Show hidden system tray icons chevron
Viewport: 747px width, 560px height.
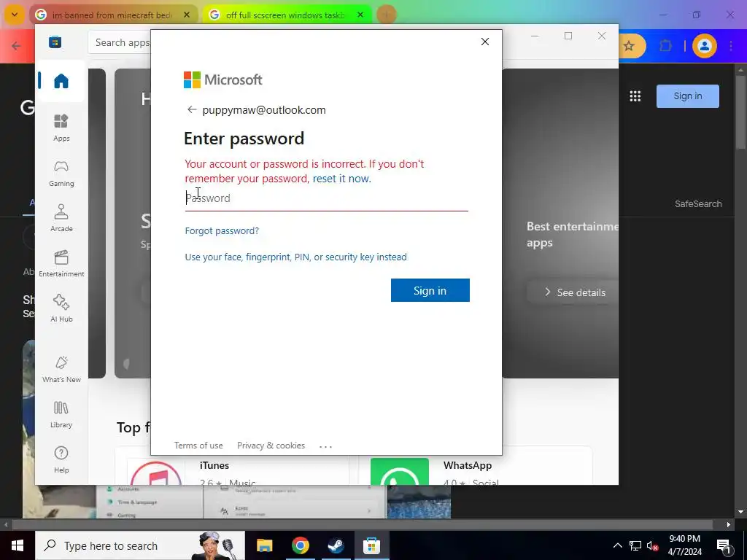(x=617, y=545)
